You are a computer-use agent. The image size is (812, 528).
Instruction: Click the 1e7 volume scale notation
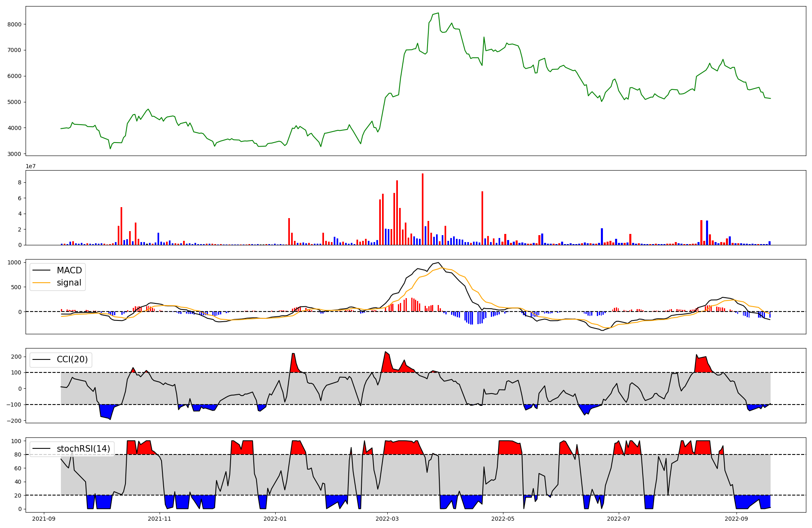(30, 166)
